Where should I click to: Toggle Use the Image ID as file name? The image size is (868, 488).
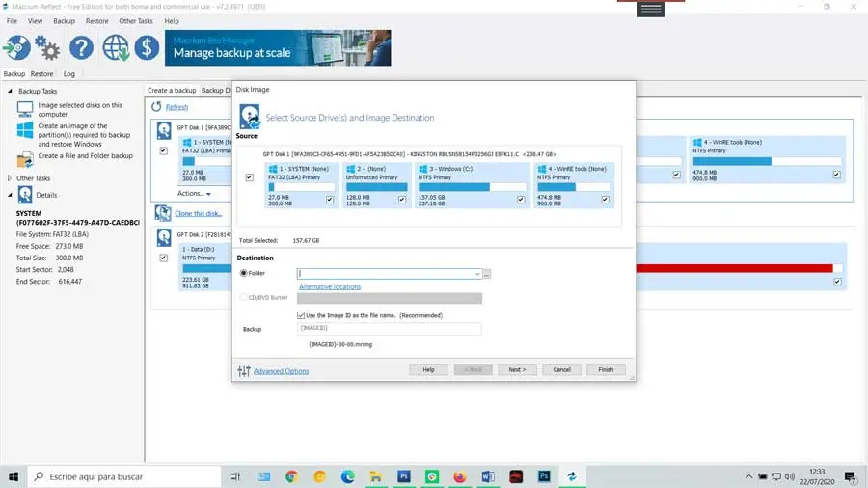[x=301, y=315]
